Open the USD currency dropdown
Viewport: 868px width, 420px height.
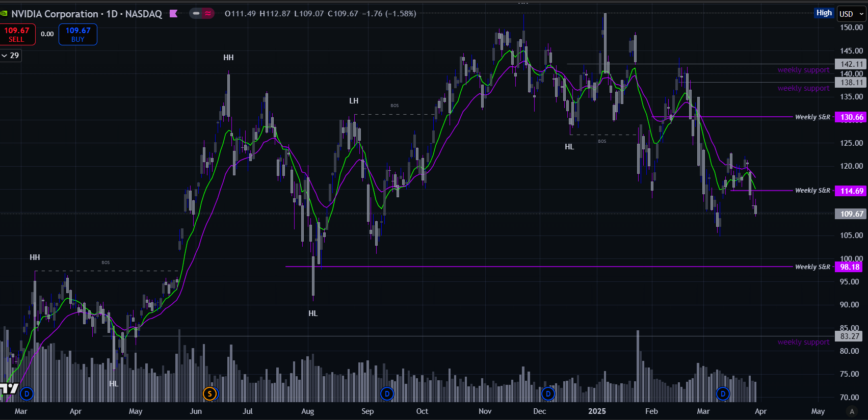point(851,14)
